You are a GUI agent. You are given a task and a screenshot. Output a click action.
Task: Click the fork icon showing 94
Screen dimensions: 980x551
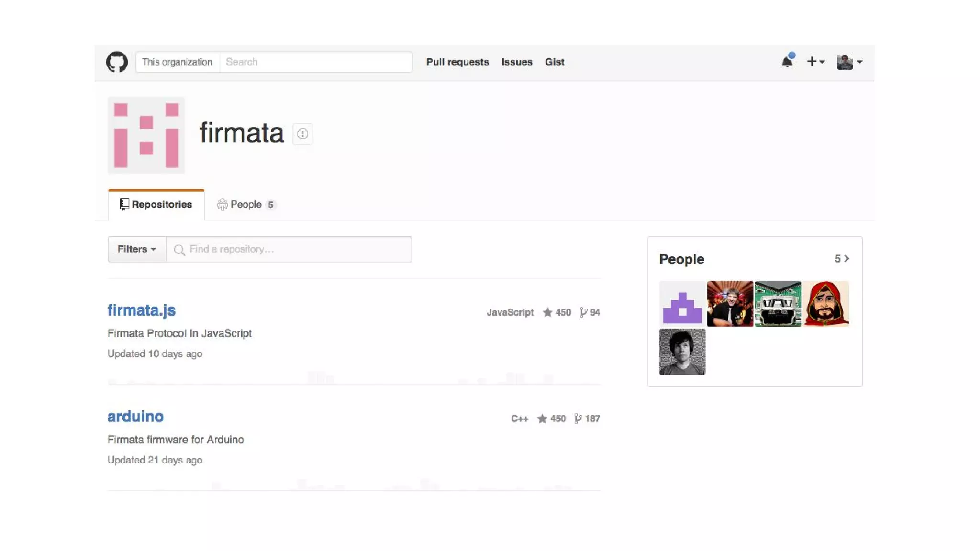(583, 312)
